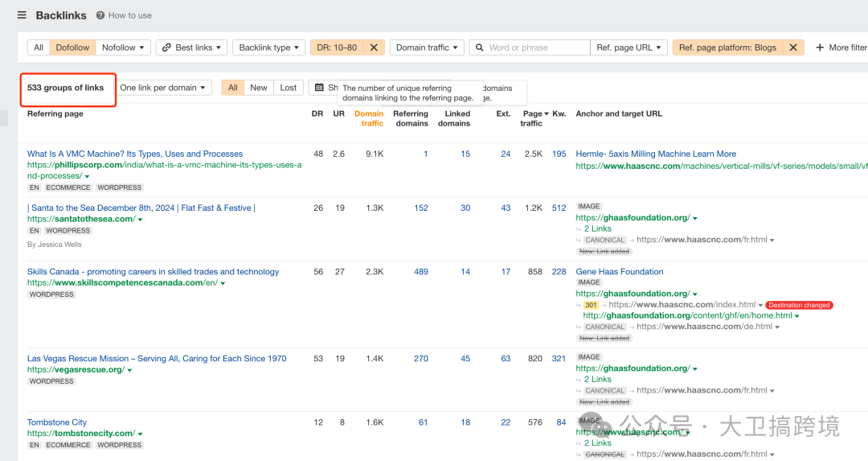The height and width of the screenshot is (461, 868).
Task: Remove the Ref. page platform Blogs filter
Action: point(793,47)
